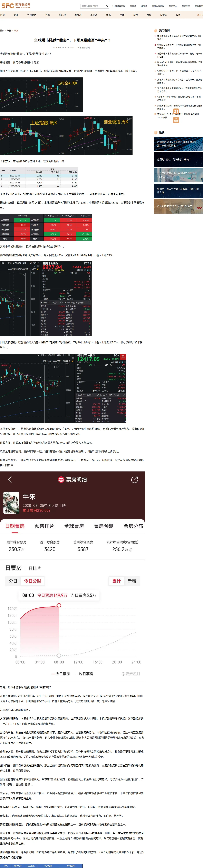Switch to the 票房预测 tab
The height and width of the screenshot is (868, 203).
pyautogui.click(x=104, y=526)
